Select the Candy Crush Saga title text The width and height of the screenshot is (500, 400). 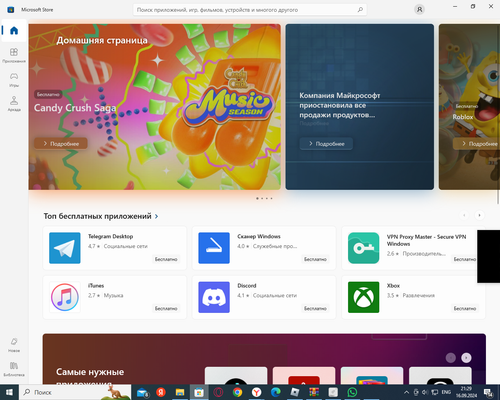click(75, 108)
